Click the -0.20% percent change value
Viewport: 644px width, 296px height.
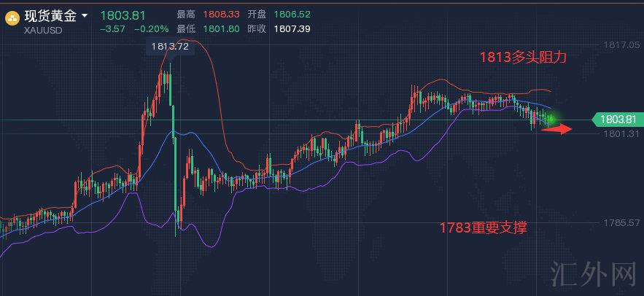pos(154,29)
